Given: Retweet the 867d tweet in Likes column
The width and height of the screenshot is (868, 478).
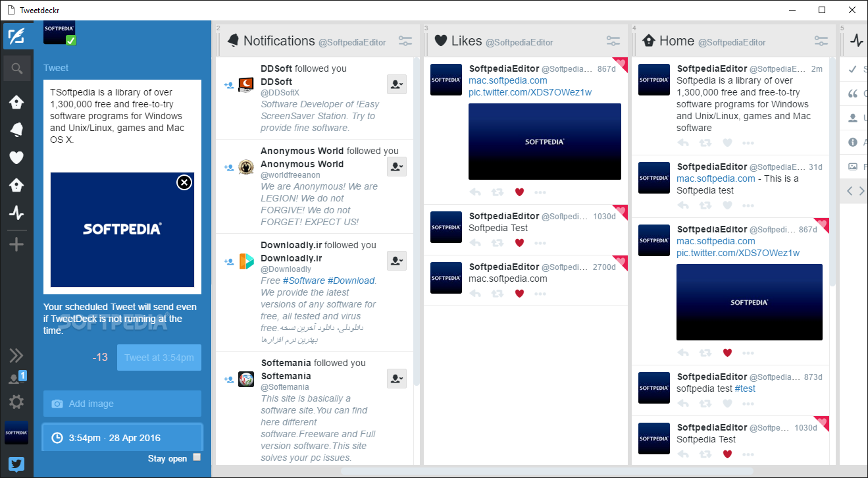Looking at the screenshot, I should (498, 192).
